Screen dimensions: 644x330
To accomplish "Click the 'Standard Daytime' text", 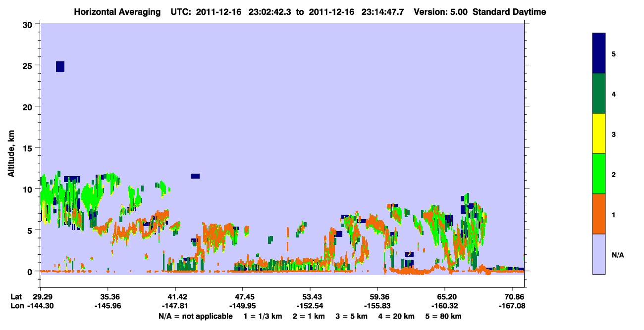I will click(509, 12).
